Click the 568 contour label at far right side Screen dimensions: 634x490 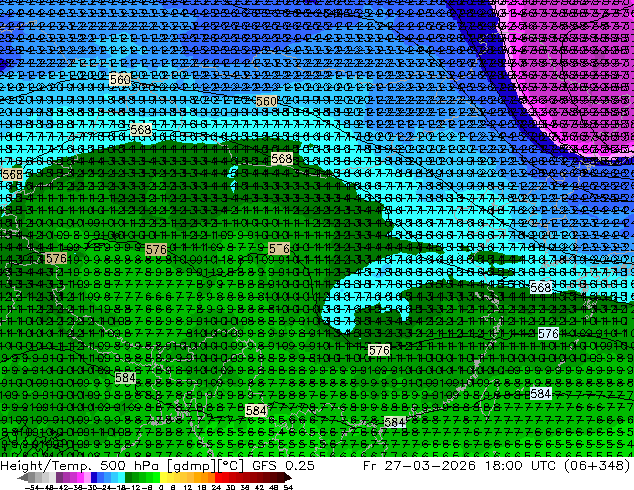[x=541, y=287]
